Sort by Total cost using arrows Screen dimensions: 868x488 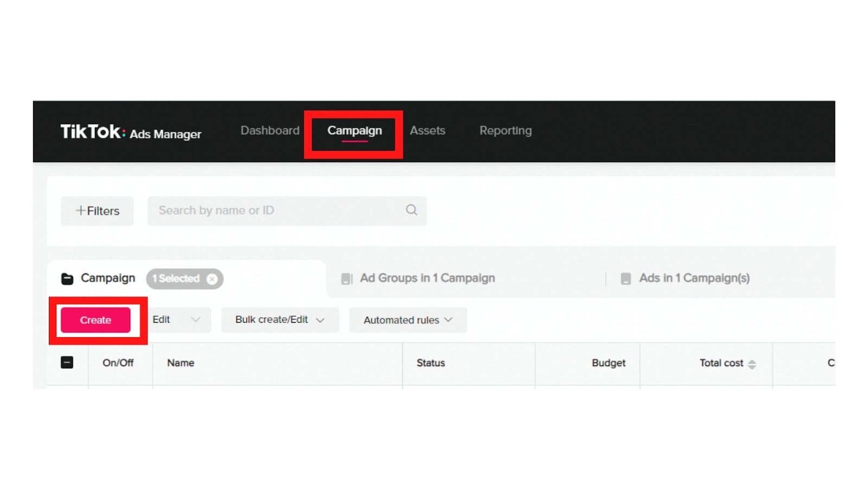pyautogui.click(x=752, y=364)
